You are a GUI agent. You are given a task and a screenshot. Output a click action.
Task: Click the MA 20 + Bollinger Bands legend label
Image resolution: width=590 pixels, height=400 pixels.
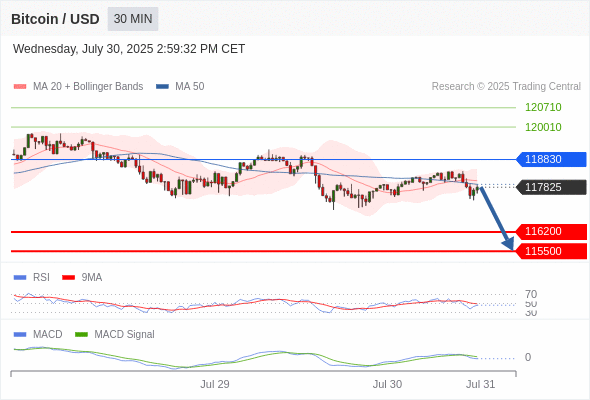tap(88, 87)
